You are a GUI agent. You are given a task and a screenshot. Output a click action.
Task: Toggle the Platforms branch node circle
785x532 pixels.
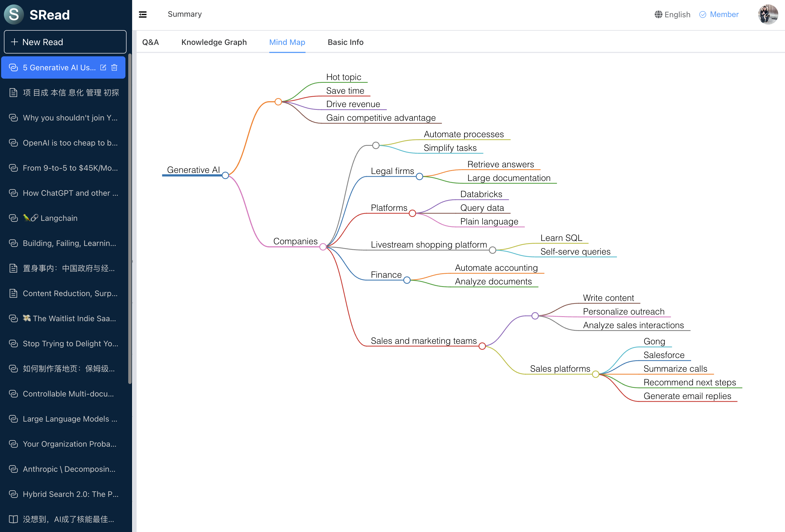412,213
